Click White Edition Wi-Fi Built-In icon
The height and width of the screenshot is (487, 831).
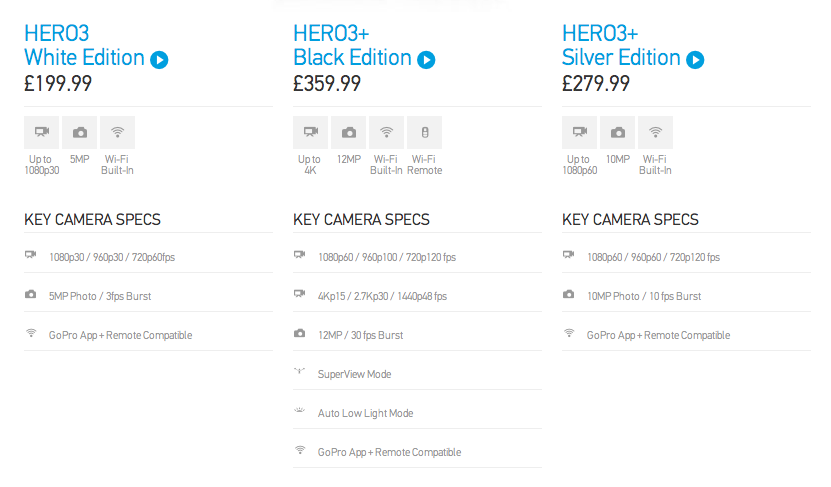(118, 133)
